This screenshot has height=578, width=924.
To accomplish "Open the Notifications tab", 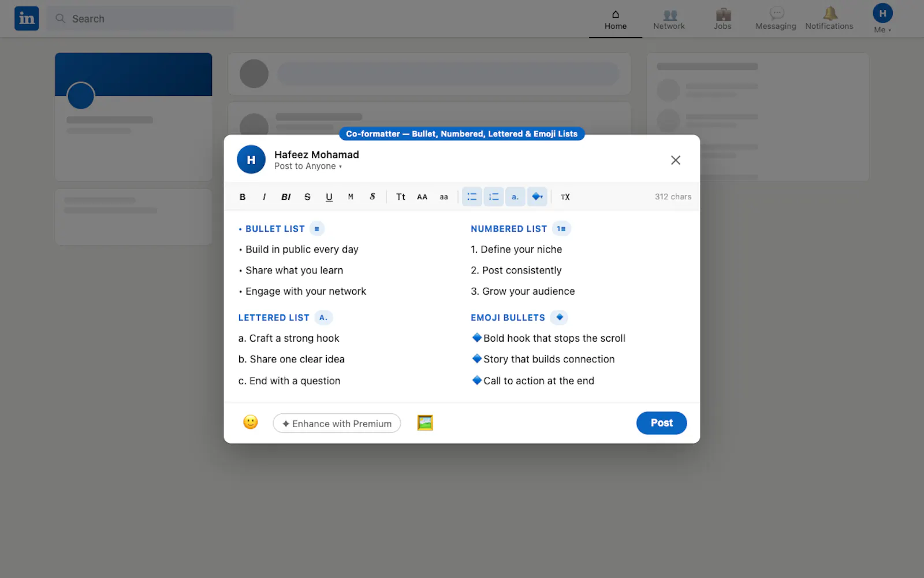I will coord(829,19).
